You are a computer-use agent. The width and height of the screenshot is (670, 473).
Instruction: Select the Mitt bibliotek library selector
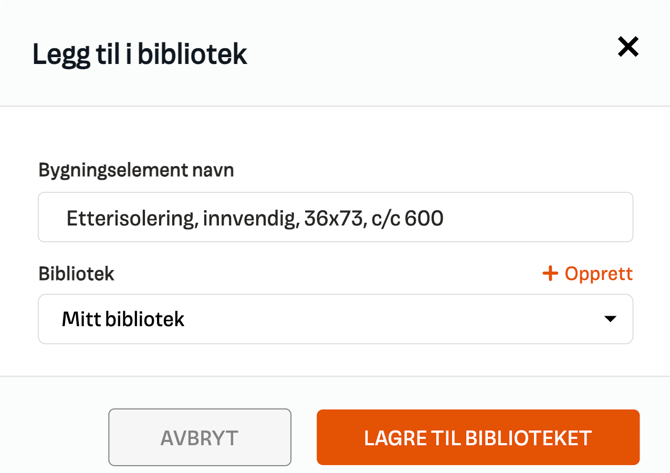335,319
